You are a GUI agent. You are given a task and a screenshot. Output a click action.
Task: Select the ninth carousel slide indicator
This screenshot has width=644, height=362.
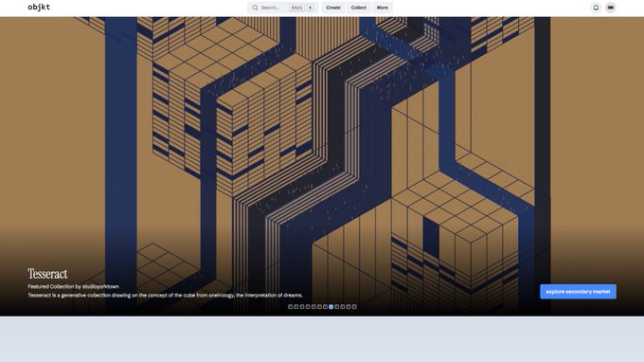pyautogui.click(x=337, y=306)
